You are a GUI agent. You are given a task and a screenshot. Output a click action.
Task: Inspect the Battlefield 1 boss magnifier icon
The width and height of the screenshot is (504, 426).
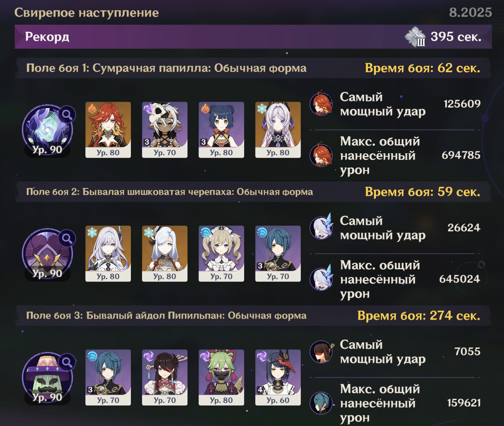[67, 114]
